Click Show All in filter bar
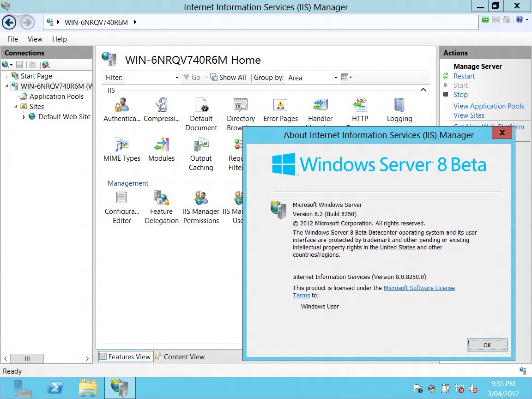Viewport: 532px width, 399px height. (228, 78)
